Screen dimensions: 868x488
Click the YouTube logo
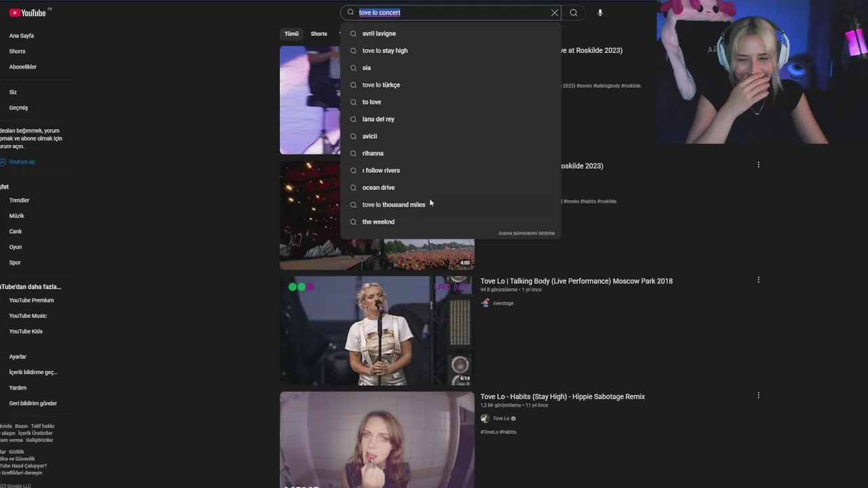(x=28, y=13)
